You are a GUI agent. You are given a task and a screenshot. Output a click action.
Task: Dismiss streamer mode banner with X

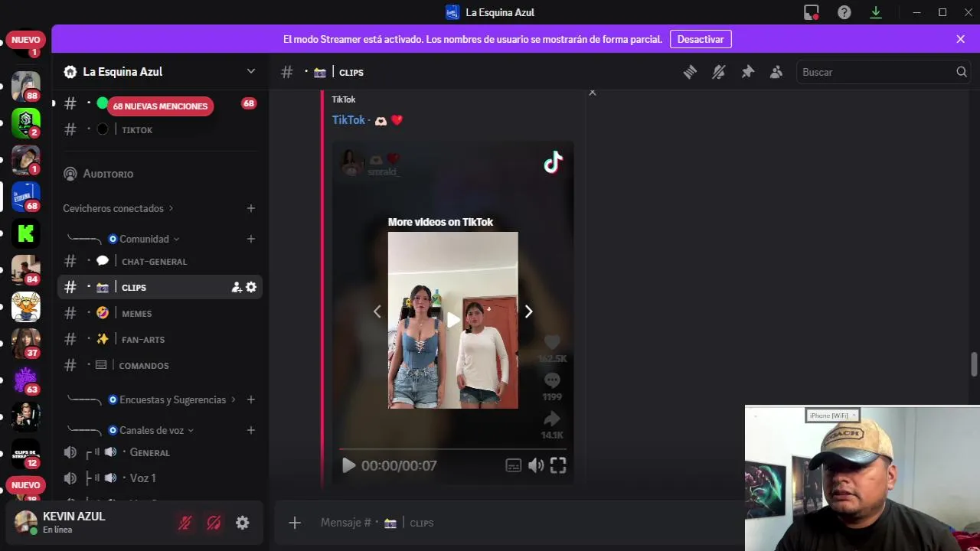point(960,39)
